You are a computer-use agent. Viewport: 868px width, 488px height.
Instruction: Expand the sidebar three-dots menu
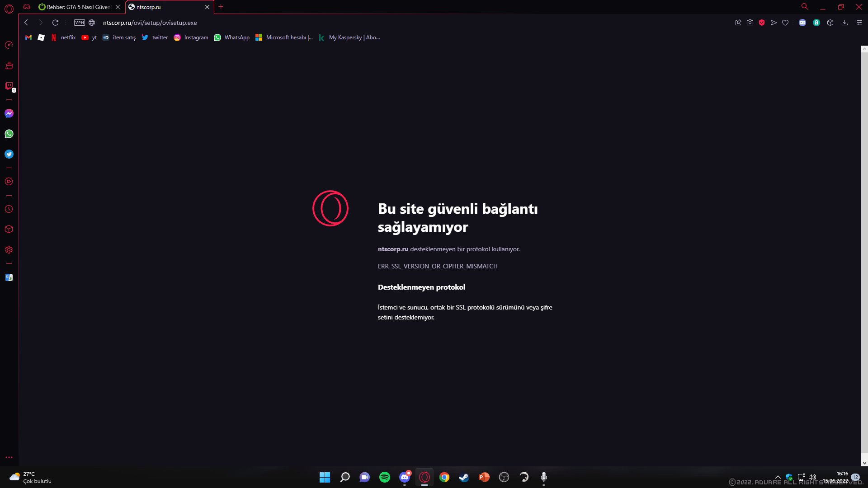coord(9,457)
